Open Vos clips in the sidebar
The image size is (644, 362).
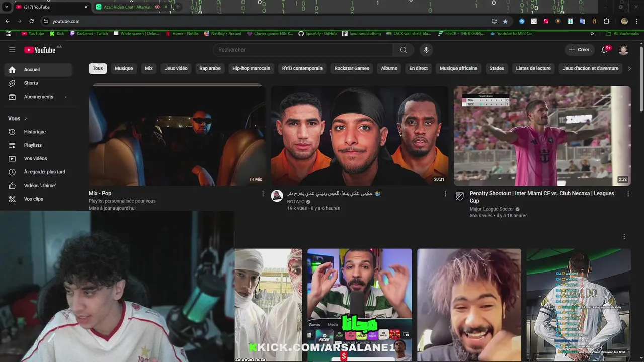point(38,199)
